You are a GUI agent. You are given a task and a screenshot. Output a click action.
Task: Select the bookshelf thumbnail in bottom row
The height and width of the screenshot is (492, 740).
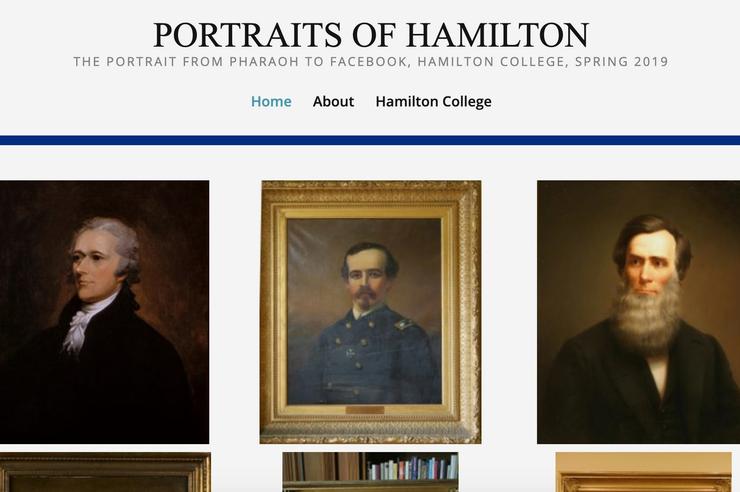click(370, 472)
